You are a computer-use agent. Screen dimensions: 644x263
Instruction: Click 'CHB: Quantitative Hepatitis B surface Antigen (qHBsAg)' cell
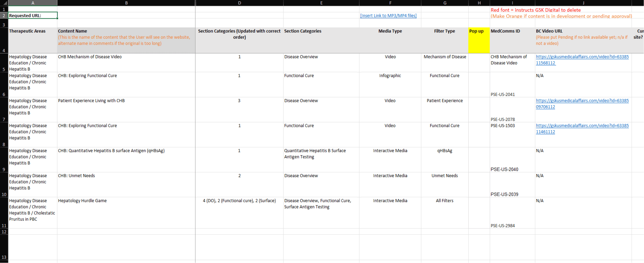[x=126, y=160]
